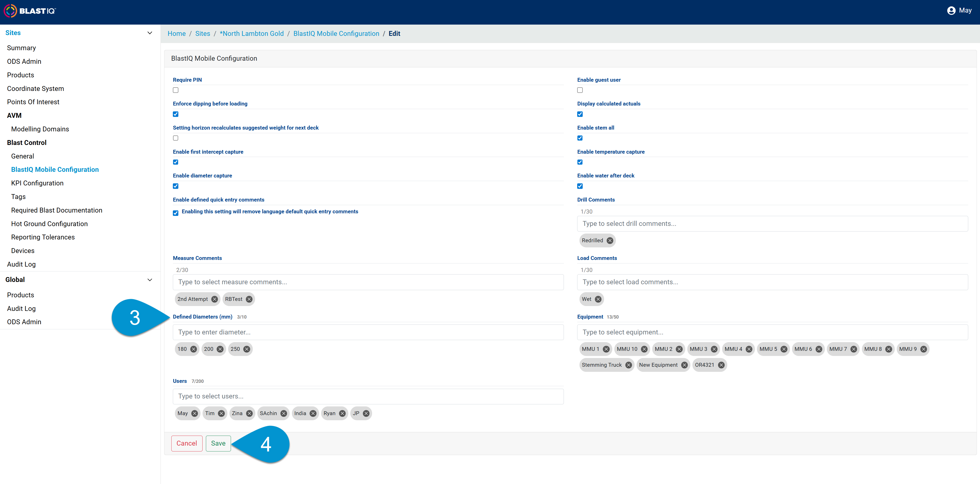Remove MMU 5 from equipment
The width and height of the screenshot is (980, 484).
point(784,349)
